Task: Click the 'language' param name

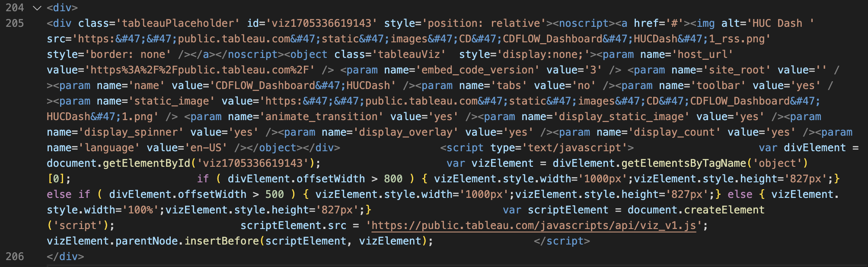Action: pos(109,148)
